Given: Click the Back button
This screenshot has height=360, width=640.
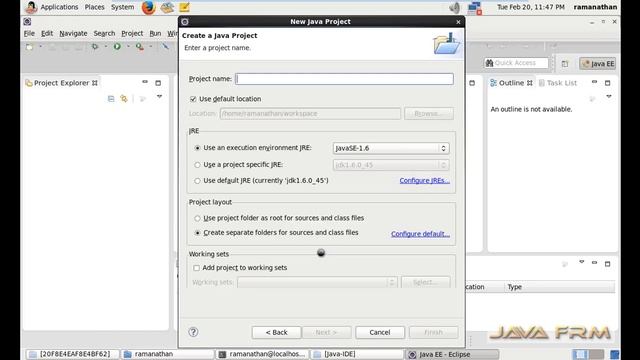Looking at the screenshot, I should pos(276,332).
